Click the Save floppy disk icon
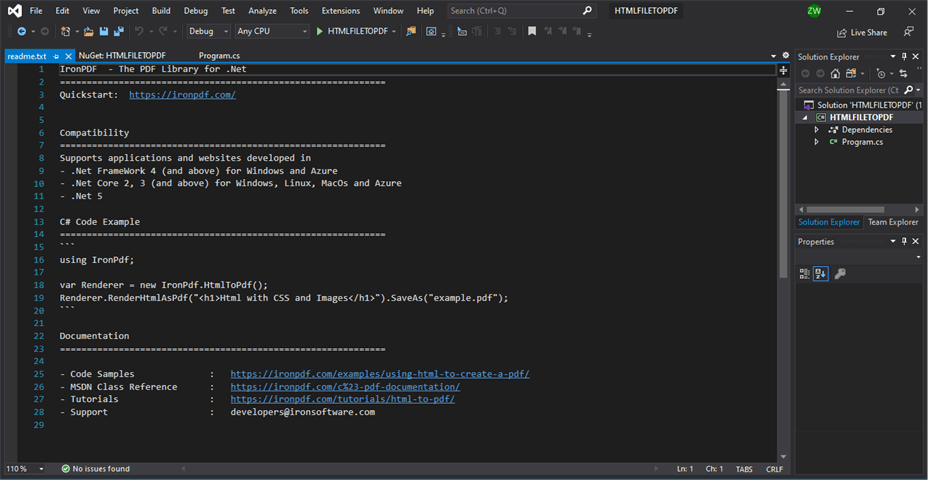The height and width of the screenshot is (480, 937). click(104, 31)
